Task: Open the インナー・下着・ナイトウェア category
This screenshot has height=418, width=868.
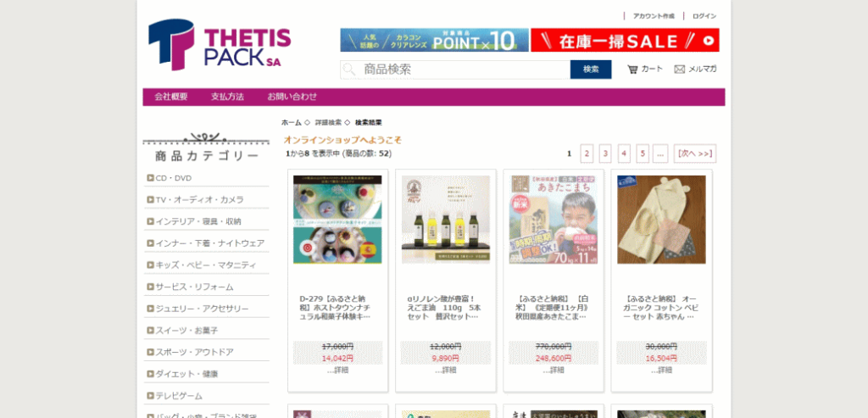Action: point(210,243)
